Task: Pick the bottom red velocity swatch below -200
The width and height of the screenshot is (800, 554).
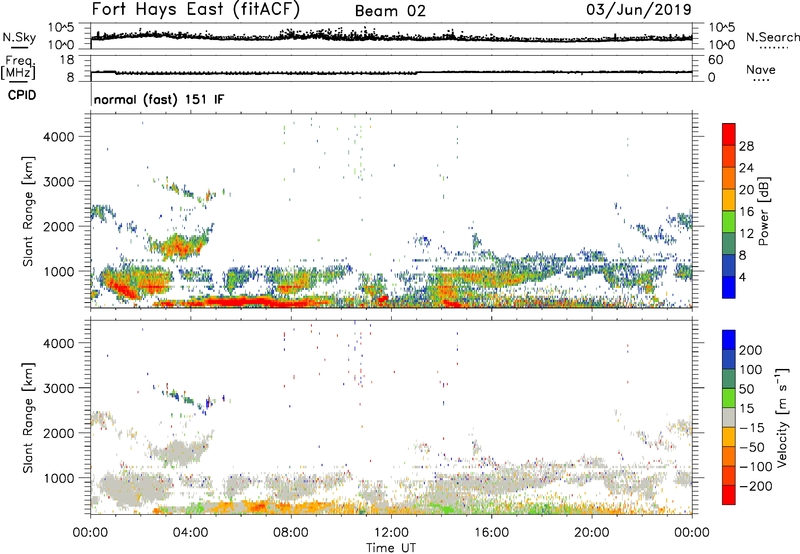Action: pos(729,495)
